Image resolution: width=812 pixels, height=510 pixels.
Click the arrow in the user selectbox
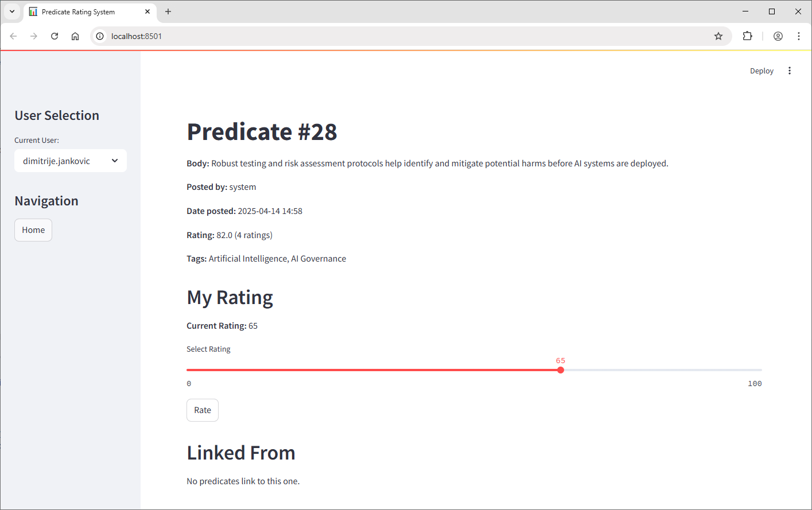click(x=115, y=161)
